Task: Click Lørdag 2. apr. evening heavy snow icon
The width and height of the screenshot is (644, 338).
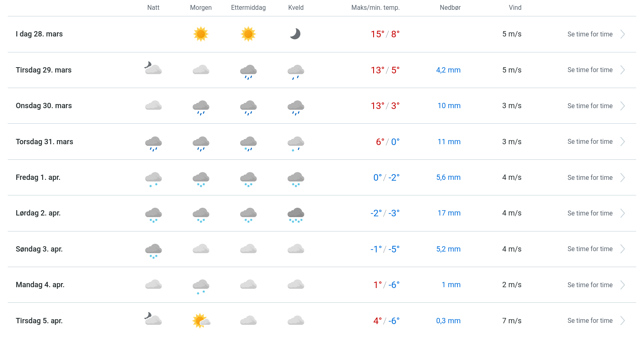Action: [296, 215]
